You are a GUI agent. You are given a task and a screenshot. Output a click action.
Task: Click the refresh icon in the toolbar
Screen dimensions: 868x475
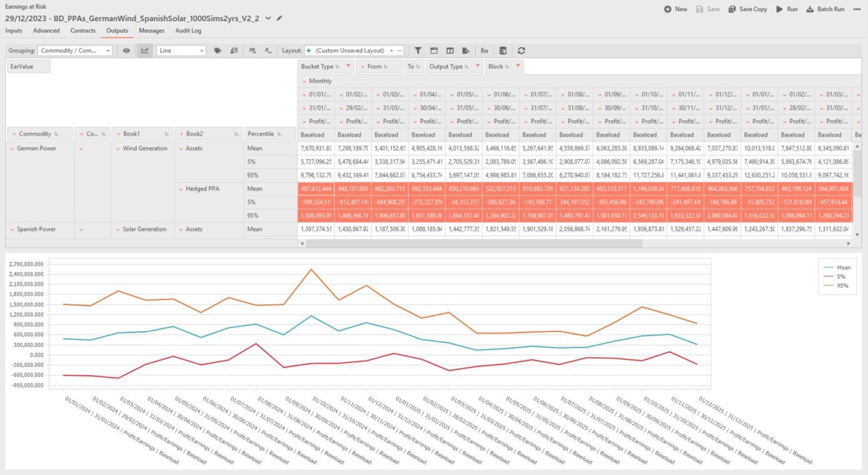click(x=521, y=51)
